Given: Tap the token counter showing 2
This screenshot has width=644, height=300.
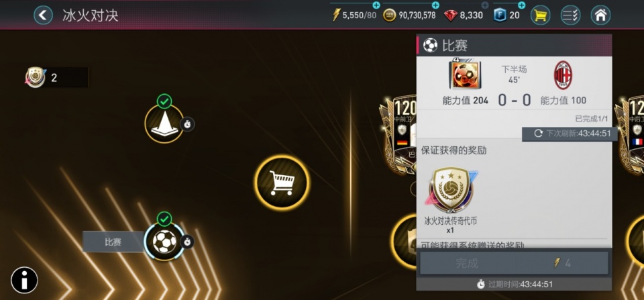Looking at the screenshot, I should coord(56,77).
